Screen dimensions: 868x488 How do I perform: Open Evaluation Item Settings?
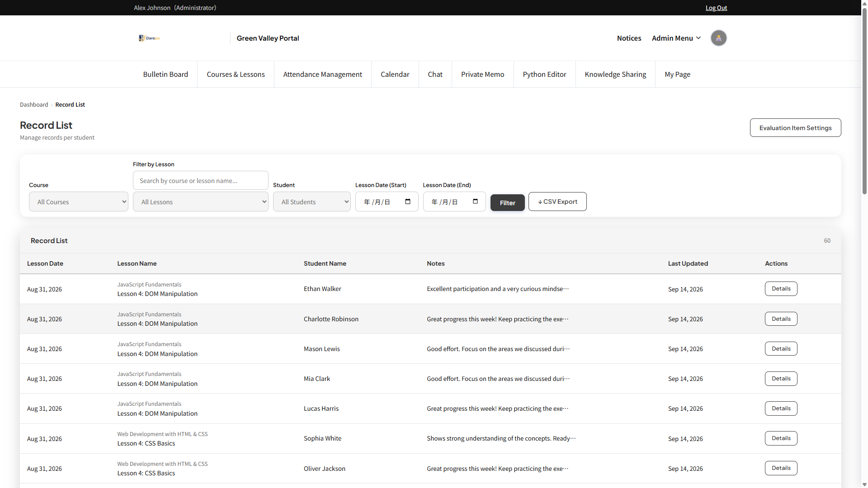[795, 128]
